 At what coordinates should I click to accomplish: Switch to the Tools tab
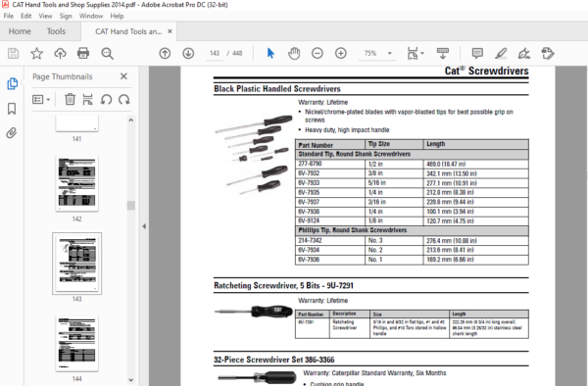point(56,31)
